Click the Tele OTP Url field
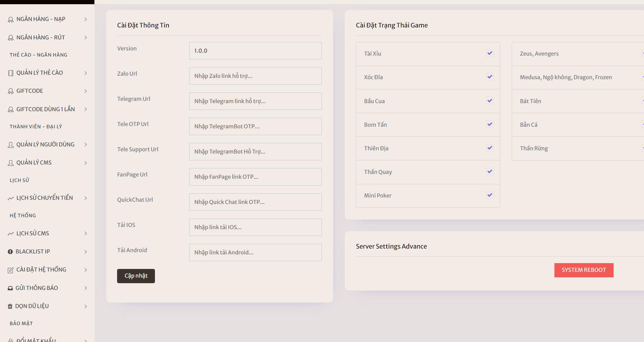The image size is (644, 342). (256, 126)
